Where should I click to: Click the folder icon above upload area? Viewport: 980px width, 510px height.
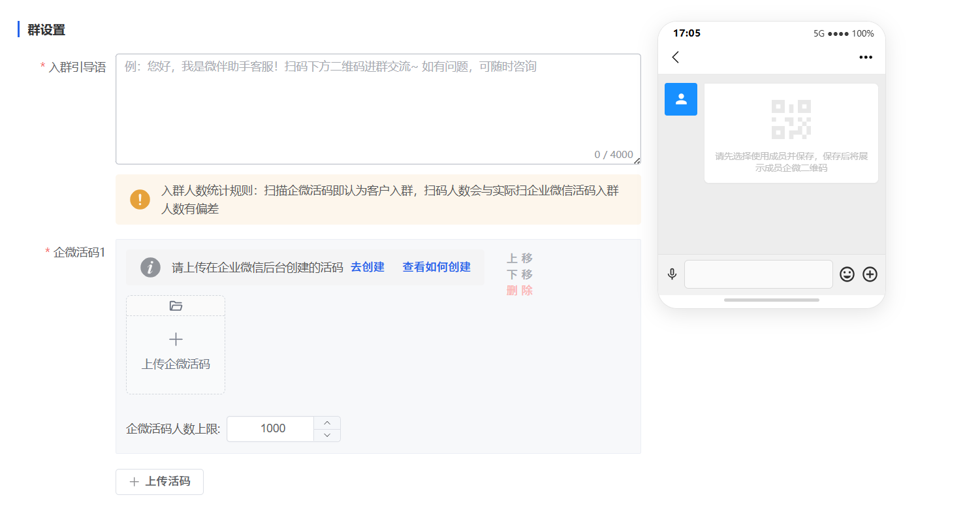coord(176,306)
